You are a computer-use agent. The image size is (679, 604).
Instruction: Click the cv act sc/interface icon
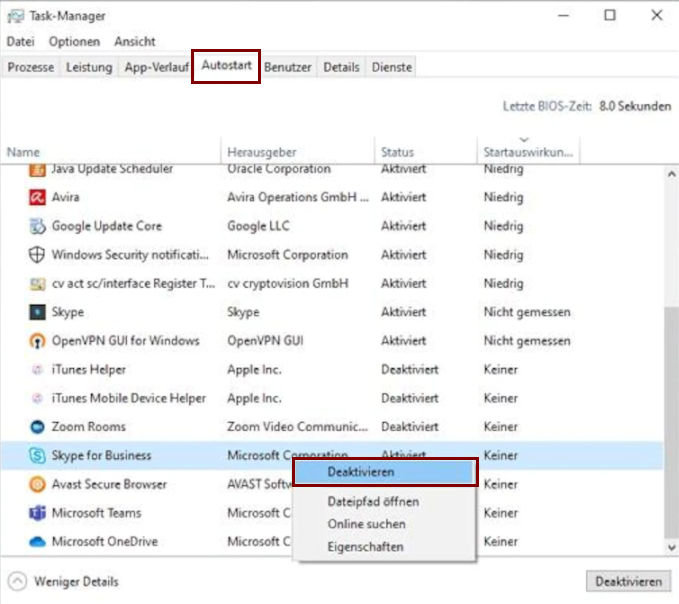pyautogui.click(x=37, y=284)
